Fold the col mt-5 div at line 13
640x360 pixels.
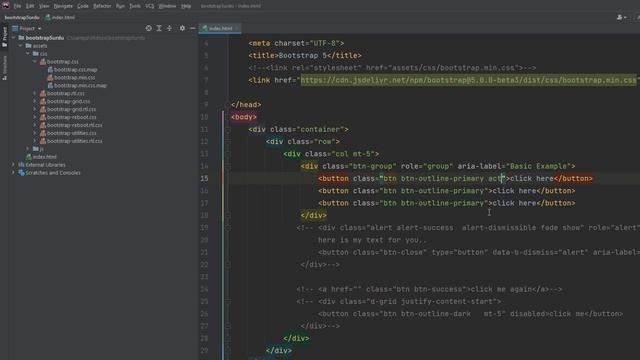[228, 154]
